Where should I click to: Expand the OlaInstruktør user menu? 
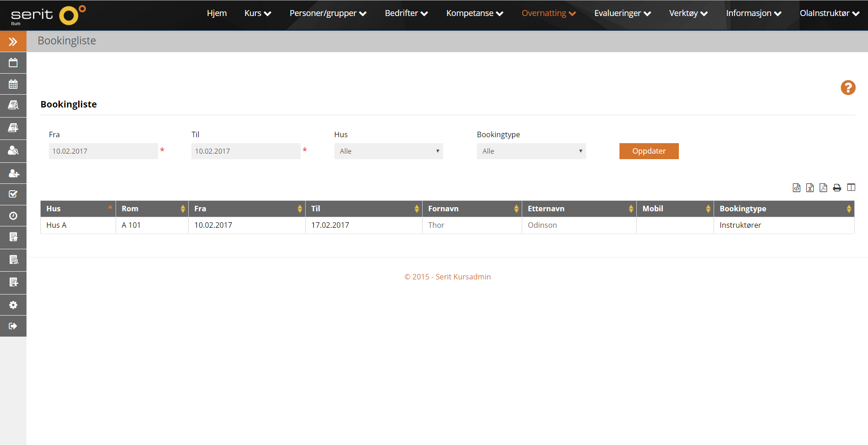(829, 13)
